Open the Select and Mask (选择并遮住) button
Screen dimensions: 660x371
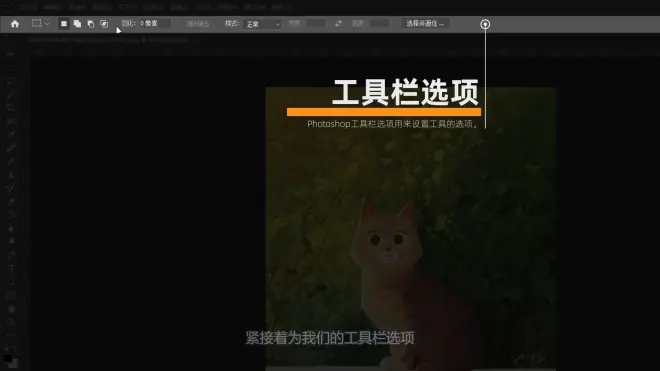(425, 24)
